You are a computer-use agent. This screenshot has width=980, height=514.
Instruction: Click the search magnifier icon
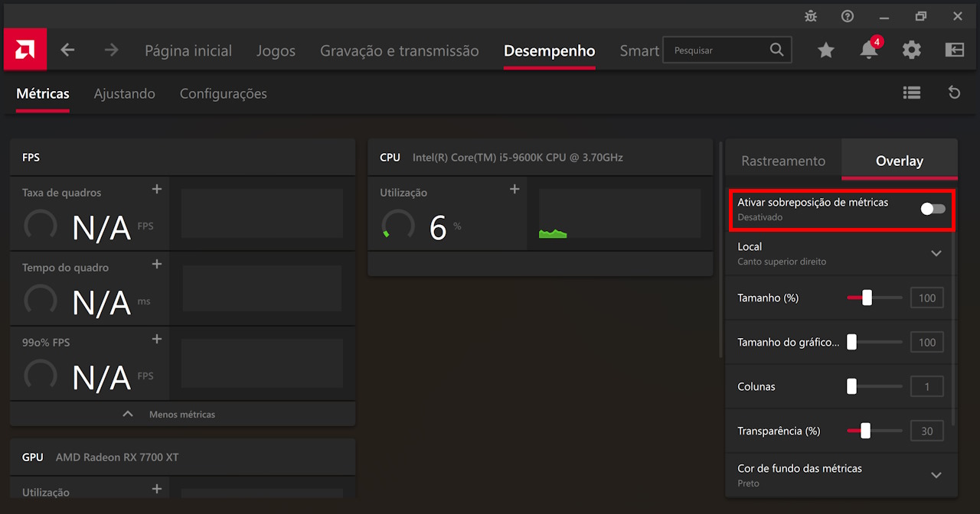[x=776, y=50]
